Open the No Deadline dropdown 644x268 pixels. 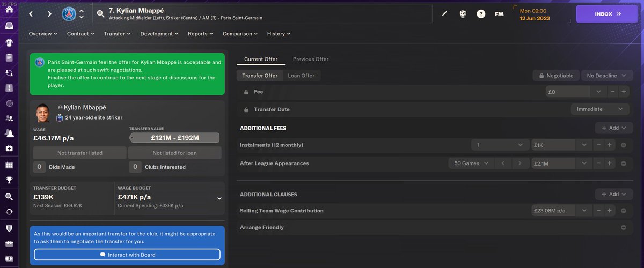click(x=607, y=76)
